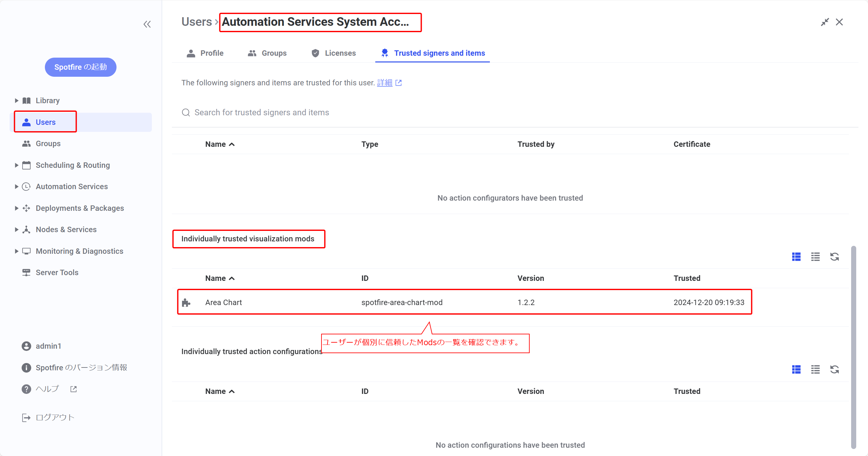
Task: Expand the Monitoring & Diagnostics arrow
Action: click(16, 251)
